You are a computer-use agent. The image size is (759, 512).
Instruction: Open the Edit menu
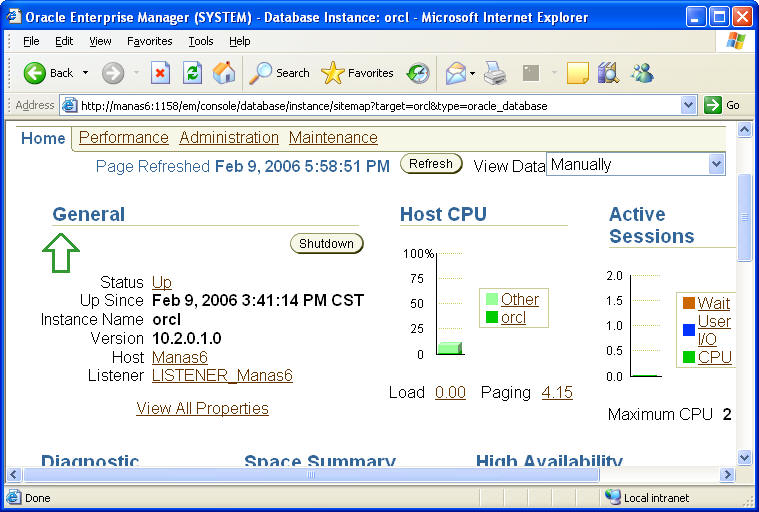coord(64,41)
